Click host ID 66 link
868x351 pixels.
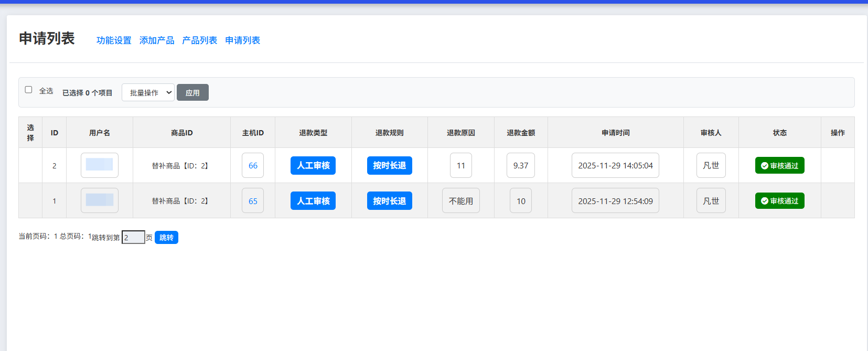pos(253,165)
